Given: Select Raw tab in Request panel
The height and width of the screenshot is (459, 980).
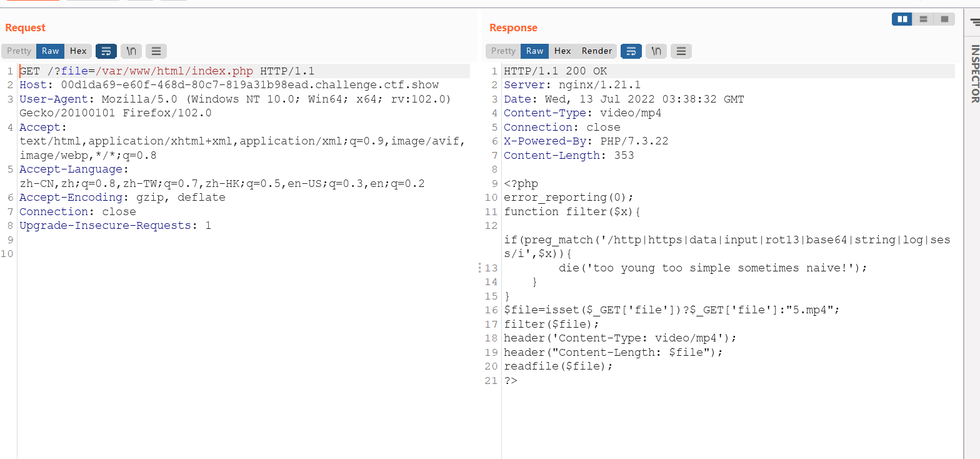Looking at the screenshot, I should coord(51,51).
